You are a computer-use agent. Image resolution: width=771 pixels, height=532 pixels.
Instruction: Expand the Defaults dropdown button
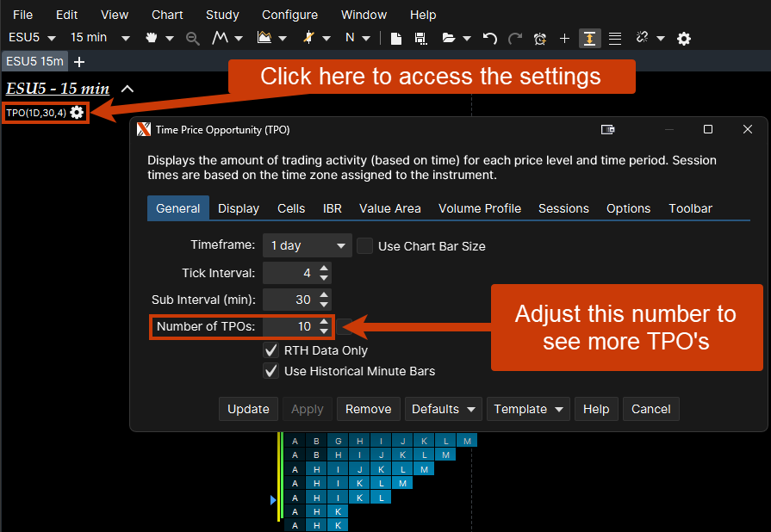[444, 409]
